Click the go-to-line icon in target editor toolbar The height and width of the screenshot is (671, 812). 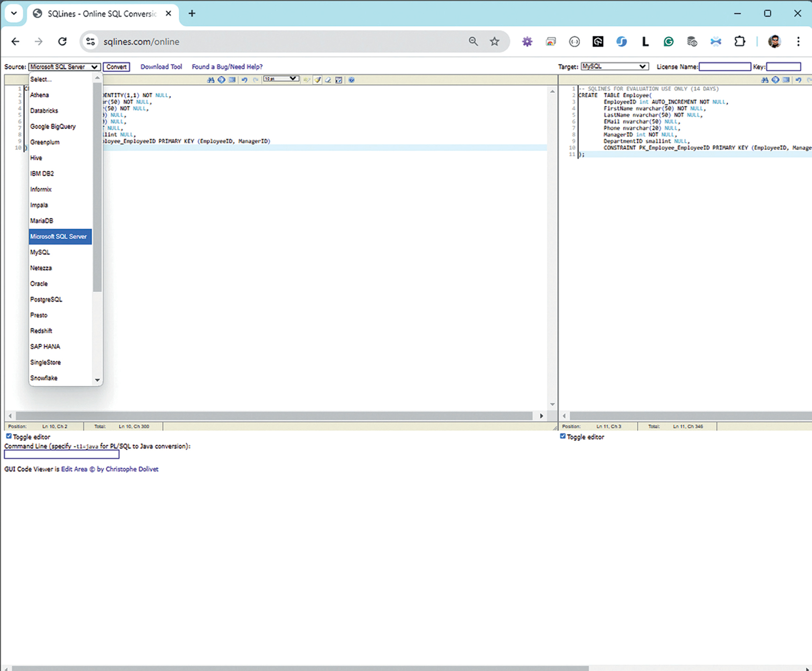775,80
